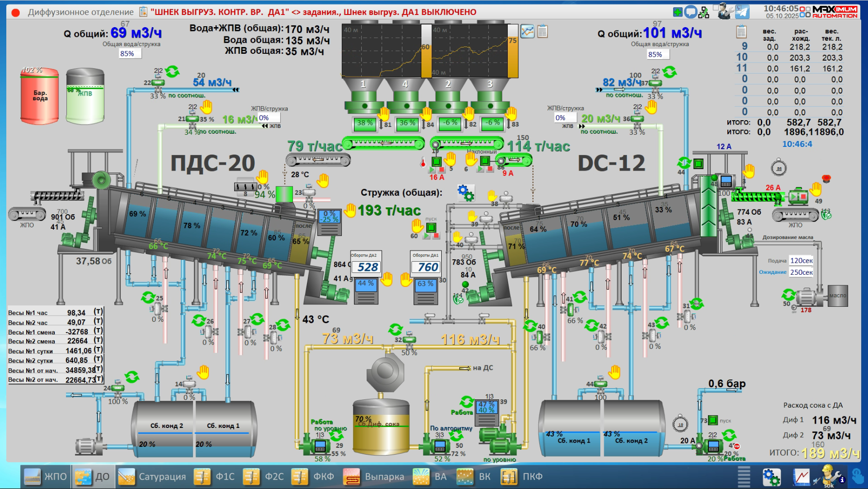Open the red thermometer icon near conveyor

[x=423, y=162]
